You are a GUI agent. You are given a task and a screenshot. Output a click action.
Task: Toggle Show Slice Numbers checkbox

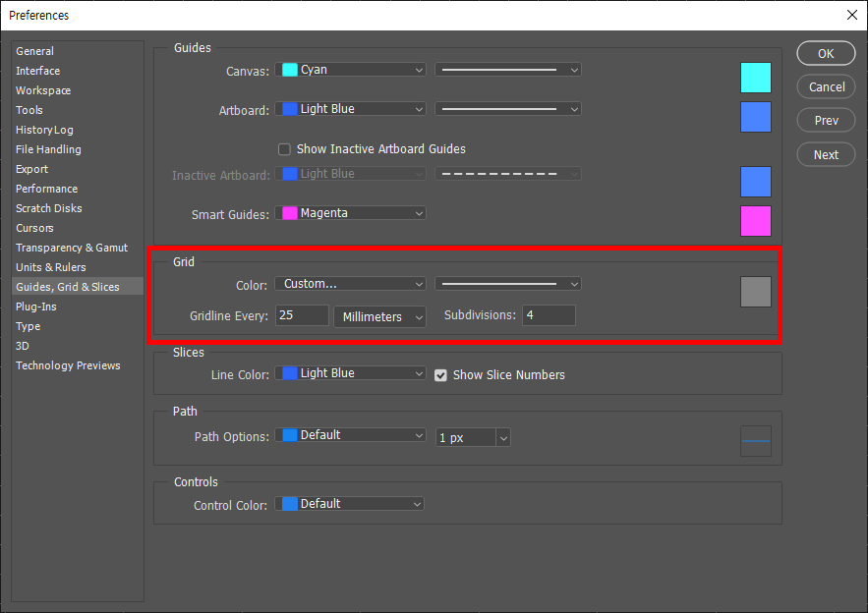[x=440, y=375]
